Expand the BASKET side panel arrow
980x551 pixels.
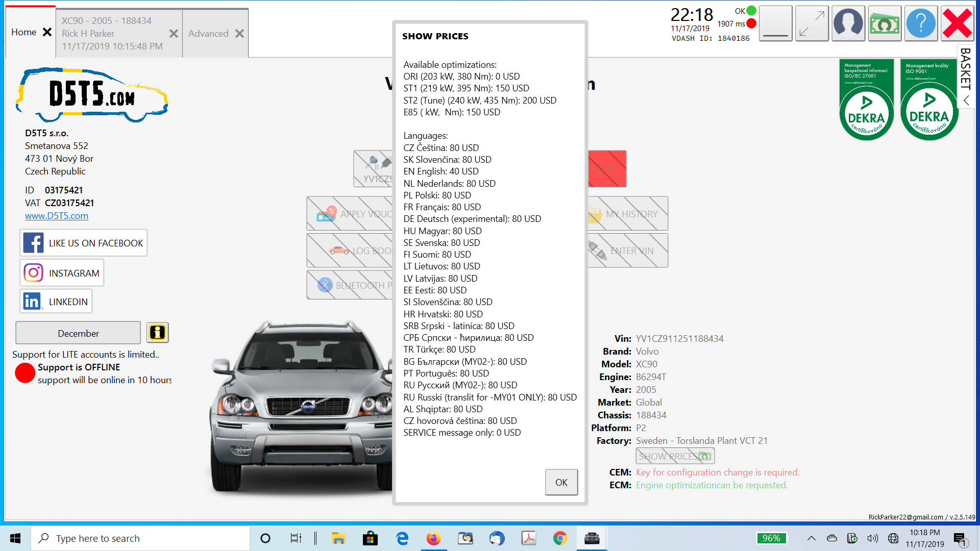coord(966,101)
